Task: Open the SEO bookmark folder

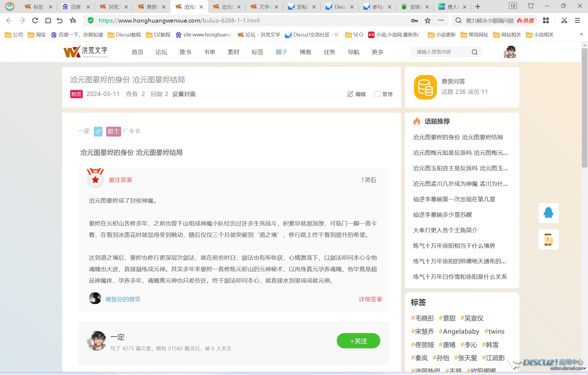Action: [x=354, y=35]
